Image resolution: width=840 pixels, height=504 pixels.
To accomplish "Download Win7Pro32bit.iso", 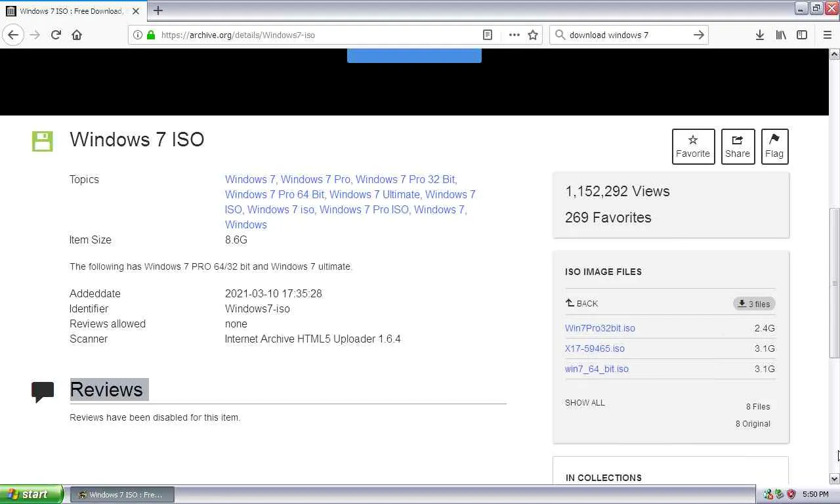I will click(x=600, y=328).
